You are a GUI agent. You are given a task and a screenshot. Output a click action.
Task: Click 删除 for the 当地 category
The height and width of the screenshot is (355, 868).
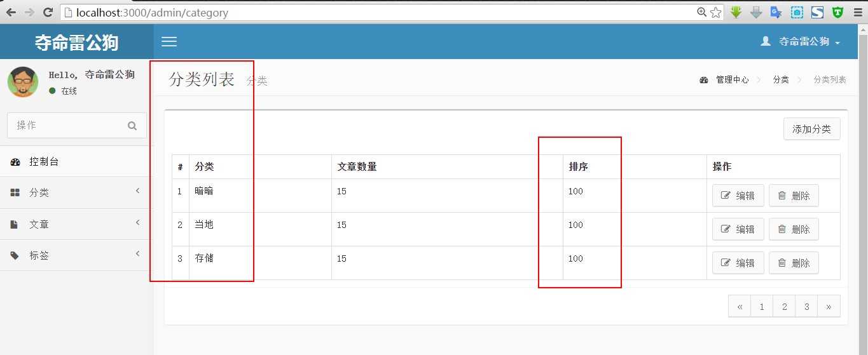click(794, 229)
